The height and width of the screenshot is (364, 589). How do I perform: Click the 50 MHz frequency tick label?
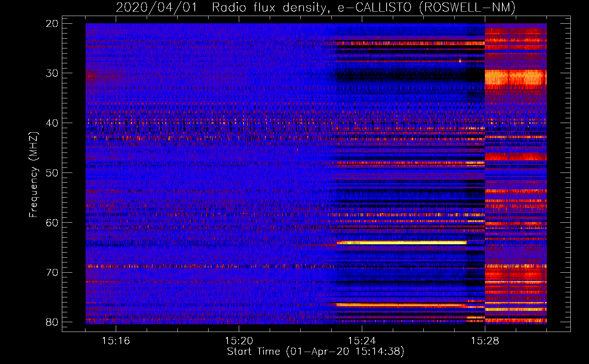point(52,173)
